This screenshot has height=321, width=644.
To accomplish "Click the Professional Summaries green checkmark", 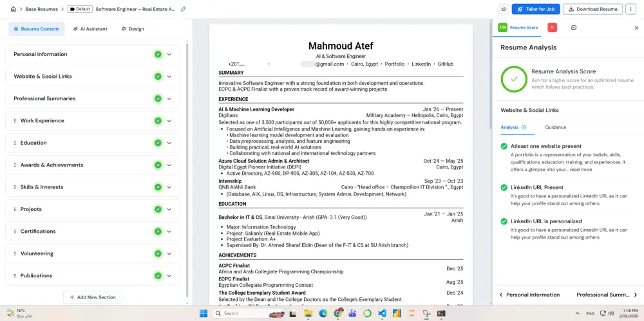I will coord(157,98).
